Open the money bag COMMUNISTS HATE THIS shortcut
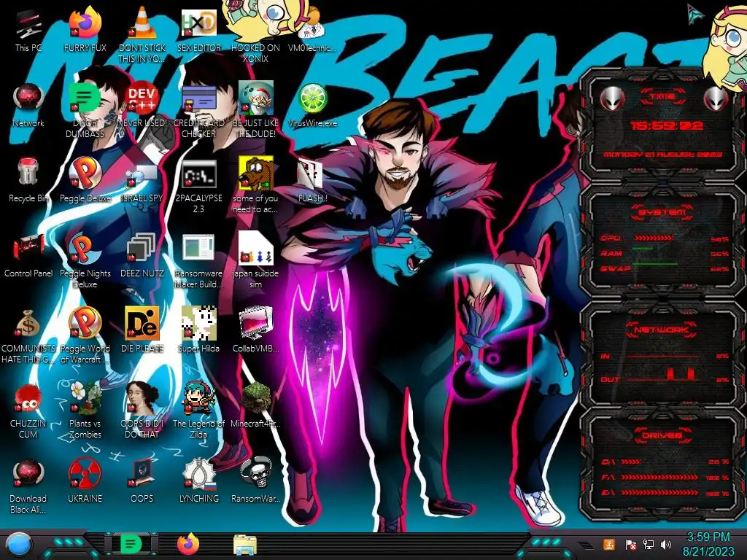 click(28, 335)
